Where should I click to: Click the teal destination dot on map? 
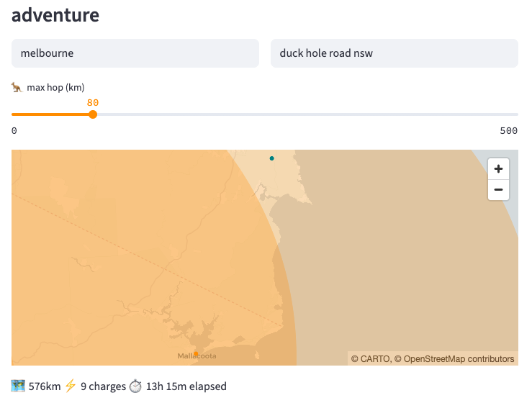pyautogui.click(x=272, y=158)
